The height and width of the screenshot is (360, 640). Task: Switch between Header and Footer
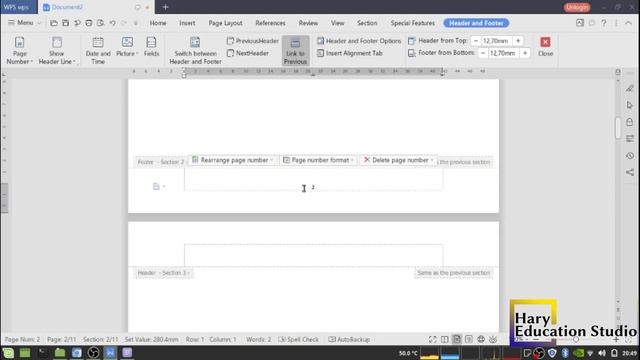point(195,50)
